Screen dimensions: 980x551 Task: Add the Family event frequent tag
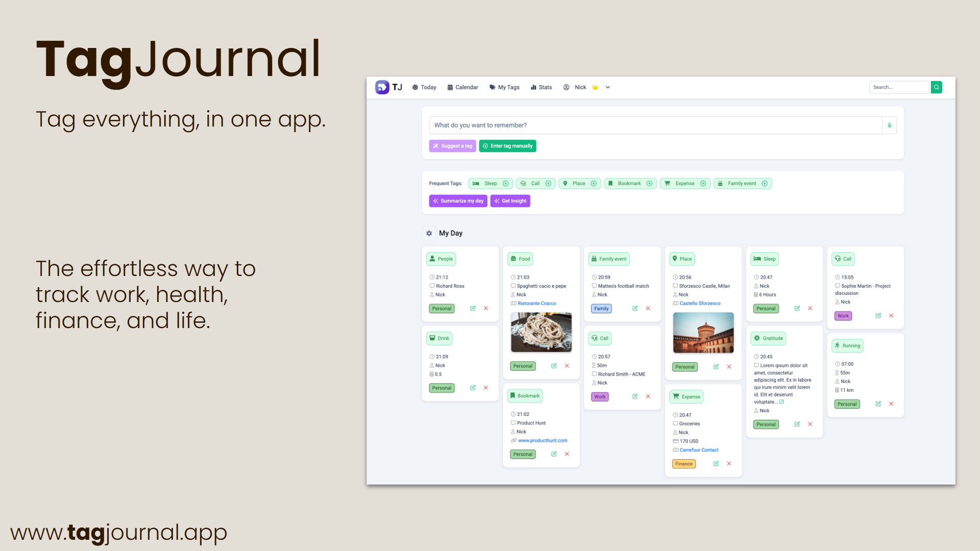(765, 184)
